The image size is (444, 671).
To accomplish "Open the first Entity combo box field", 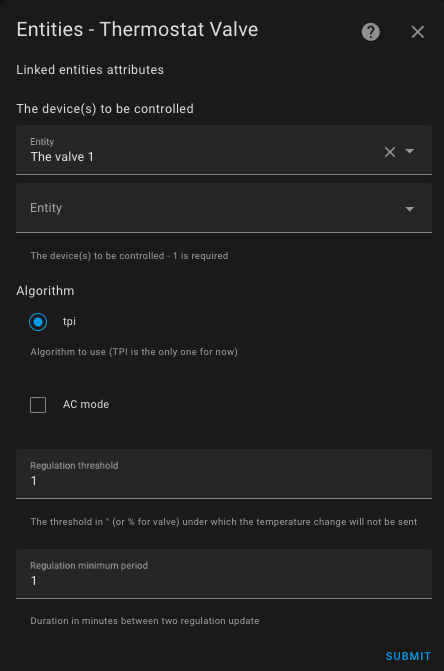I will pyautogui.click(x=224, y=150).
